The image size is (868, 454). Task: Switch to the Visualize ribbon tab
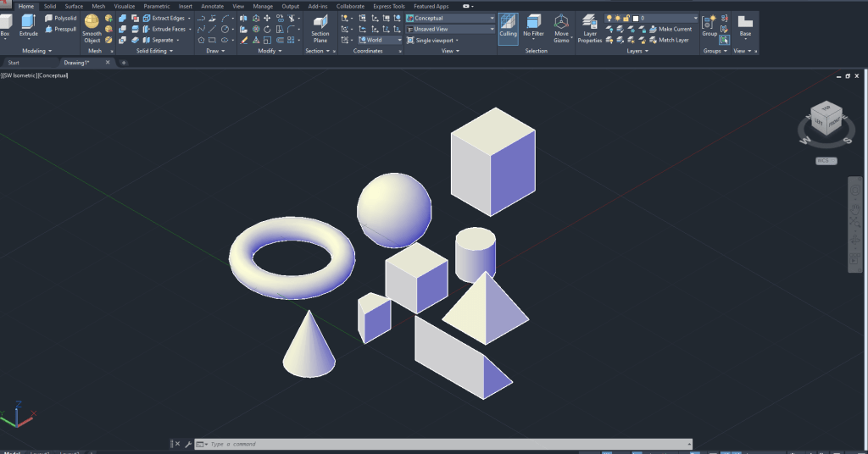(x=124, y=6)
